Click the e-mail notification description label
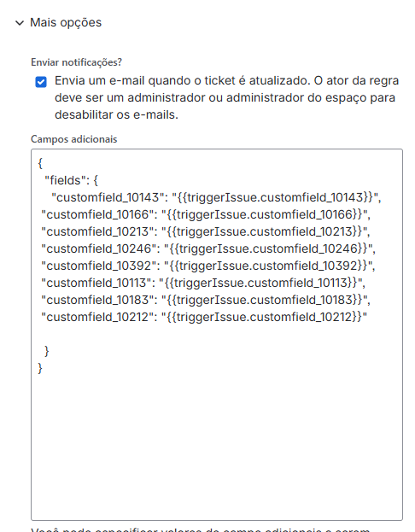 click(226, 97)
